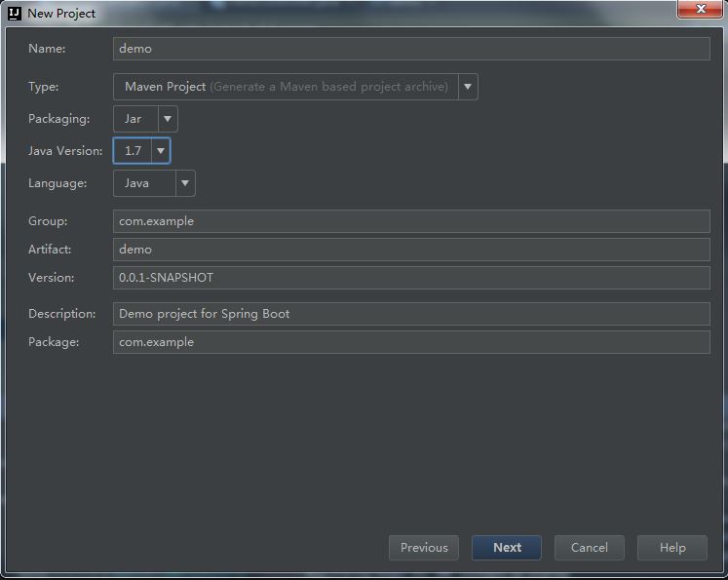
Task: Click the 1.7 Java version value
Action: (133, 151)
